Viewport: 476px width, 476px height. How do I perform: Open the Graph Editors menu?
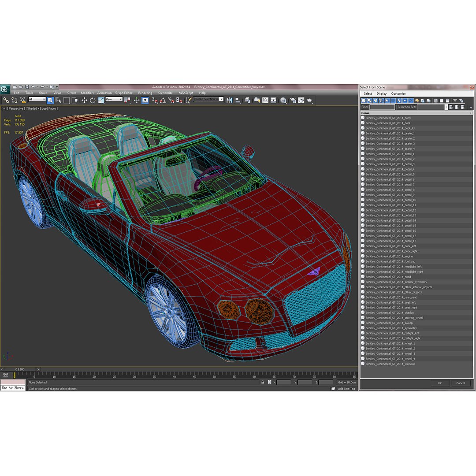[x=124, y=93]
